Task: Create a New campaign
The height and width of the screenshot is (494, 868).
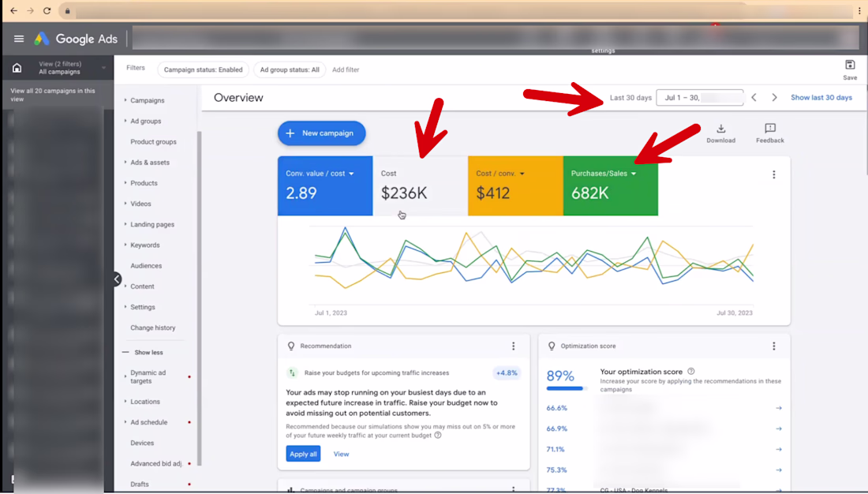Action: tap(322, 133)
